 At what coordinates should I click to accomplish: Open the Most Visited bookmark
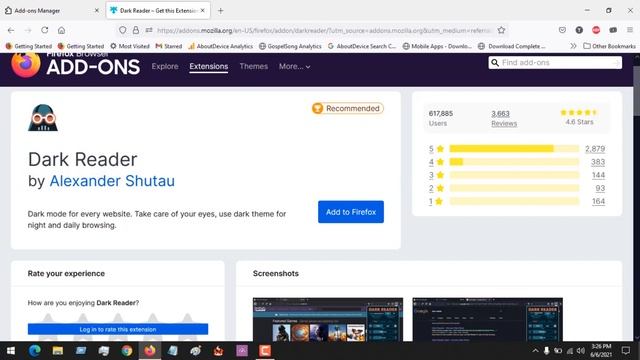(130, 46)
